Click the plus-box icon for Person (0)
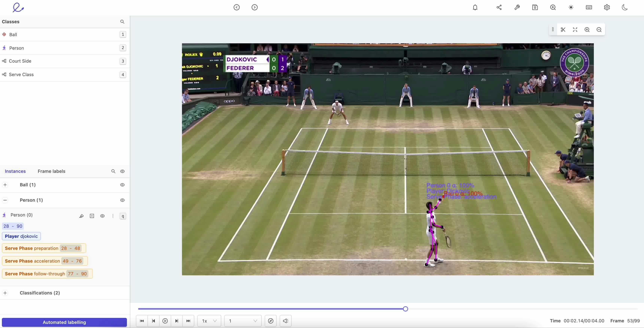The image size is (644, 328). pyautogui.click(x=92, y=216)
